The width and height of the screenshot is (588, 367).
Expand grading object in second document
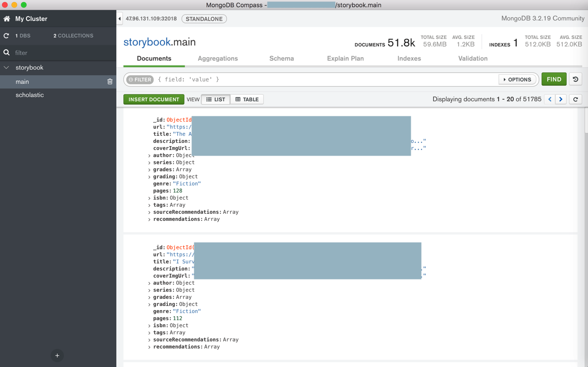tap(149, 305)
